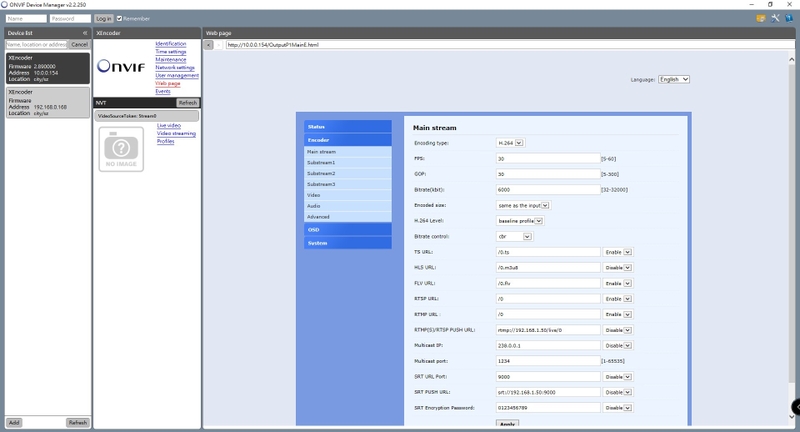Image resolution: width=800 pixels, height=432 pixels.
Task: Open the User management link
Action: point(177,75)
